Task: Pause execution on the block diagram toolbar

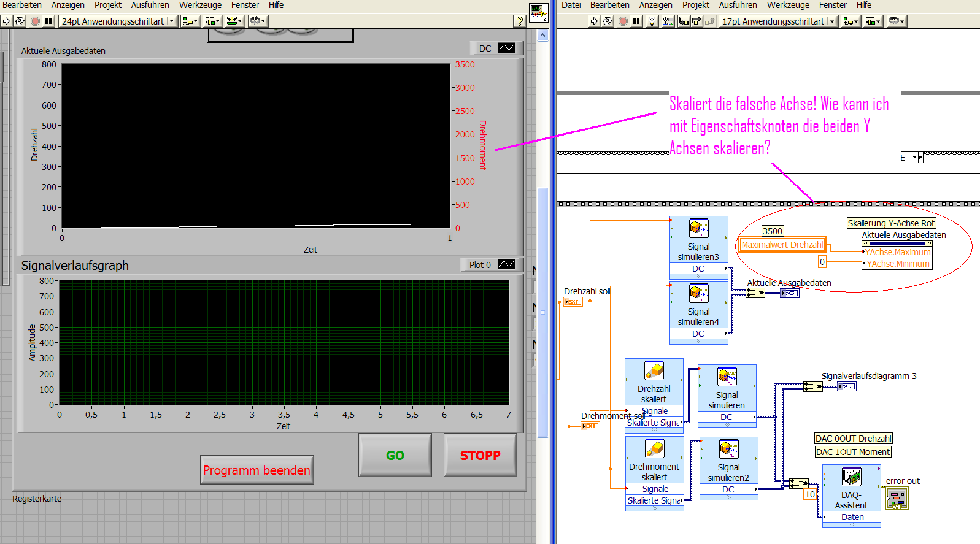Action: 636,21
